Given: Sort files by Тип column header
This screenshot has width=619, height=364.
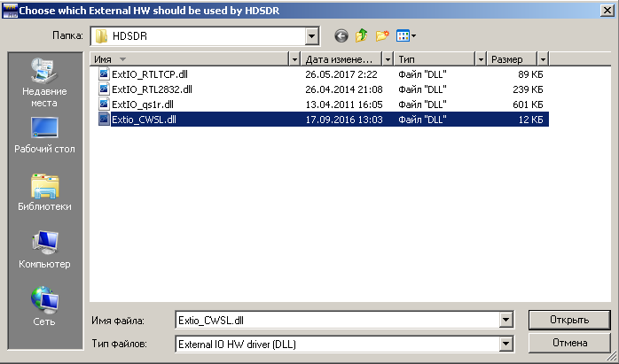Looking at the screenshot, I should coord(435,59).
